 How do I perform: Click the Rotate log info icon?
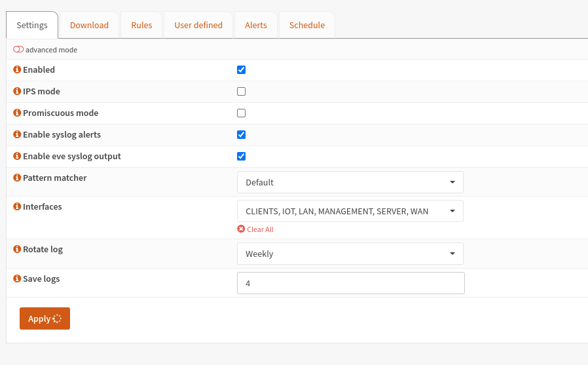pyautogui.click(x=17, y=249)
